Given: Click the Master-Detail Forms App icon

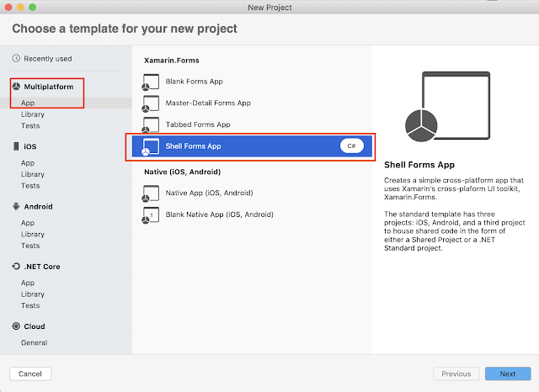Looking at the screenshot, I should pos(151,103).
